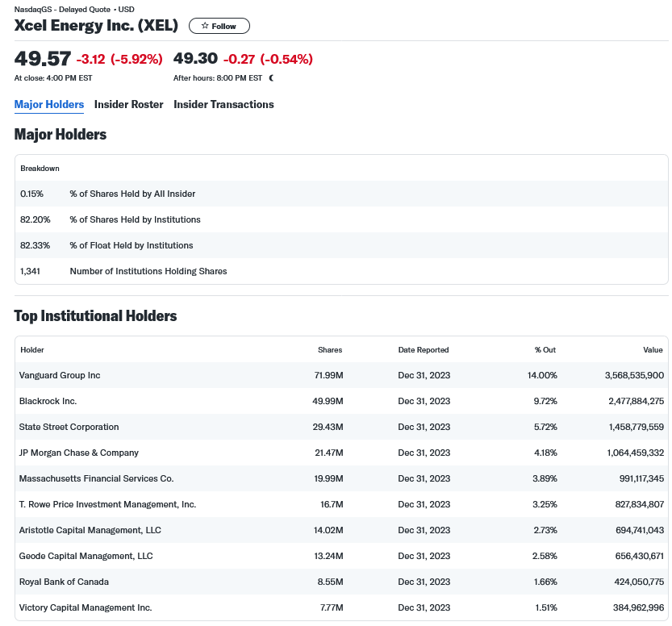
Task: Select Massachusetts Financial Services Co.
Action: (x=97, y=478)
